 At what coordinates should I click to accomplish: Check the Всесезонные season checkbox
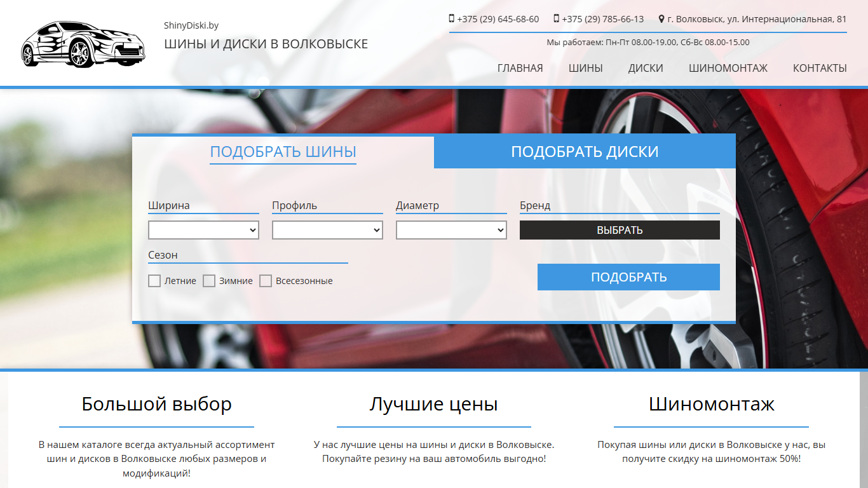[266, 281]
